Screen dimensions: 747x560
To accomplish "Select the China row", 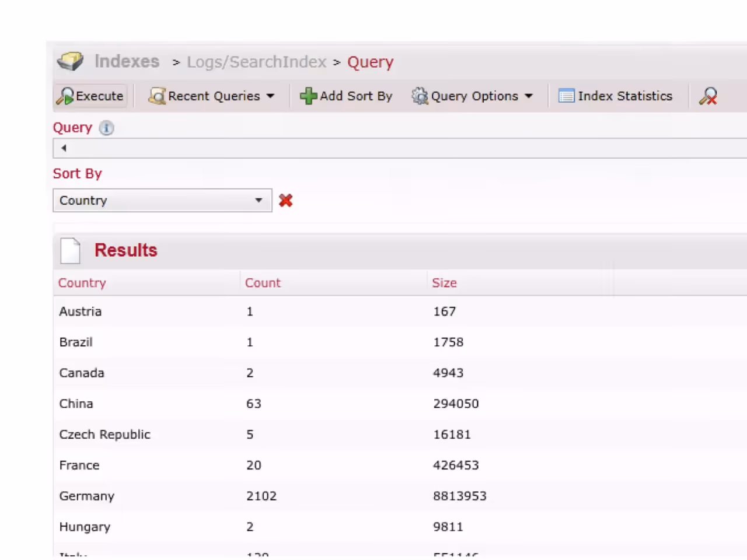I will tap(400, 404).
